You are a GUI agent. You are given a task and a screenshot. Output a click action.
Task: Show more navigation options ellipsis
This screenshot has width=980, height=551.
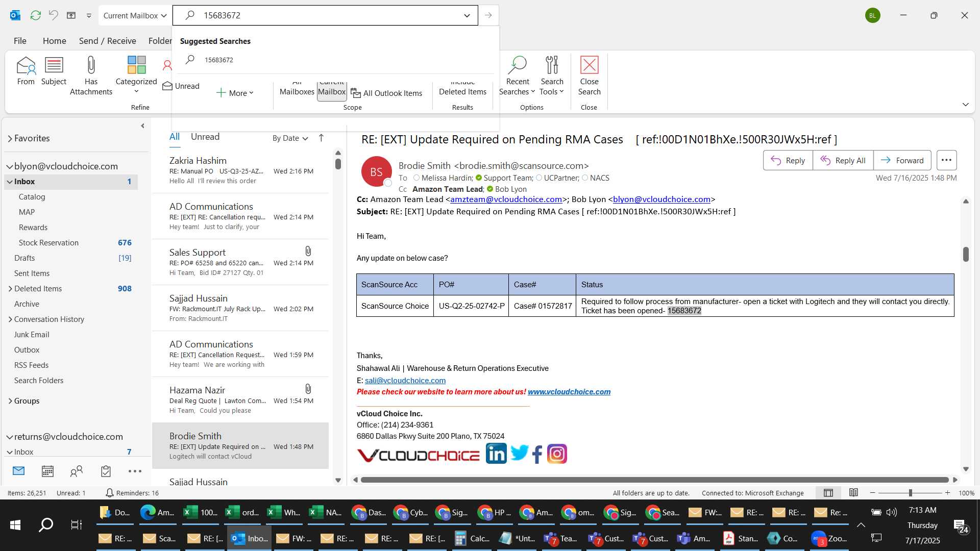pos(135,471)
